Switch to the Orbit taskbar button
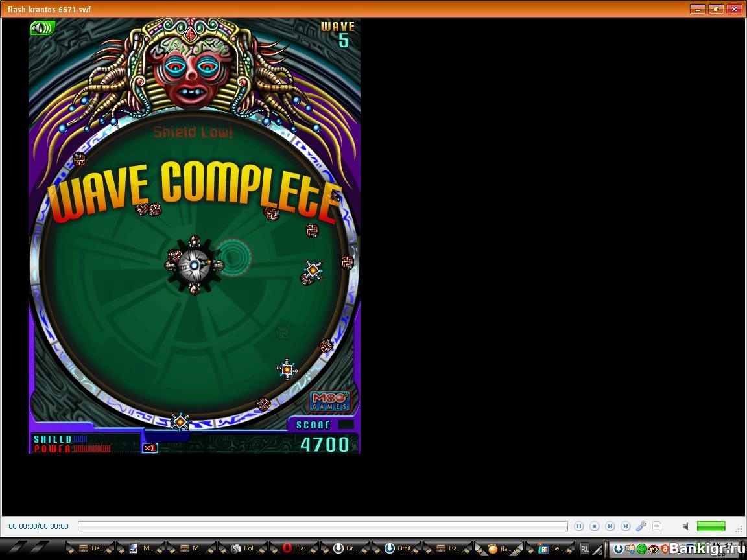The image size is (747, 560). click(397, 548)
